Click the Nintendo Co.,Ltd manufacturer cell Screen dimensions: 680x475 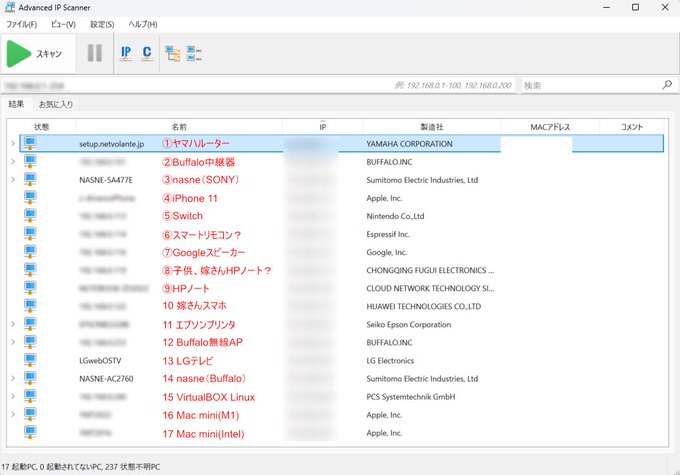(395, 216)
